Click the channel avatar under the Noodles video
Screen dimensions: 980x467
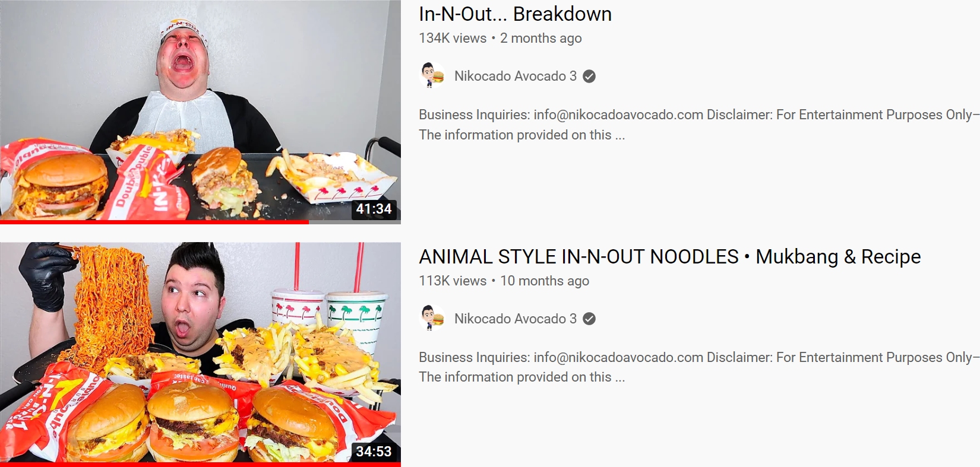click(432, 319)
